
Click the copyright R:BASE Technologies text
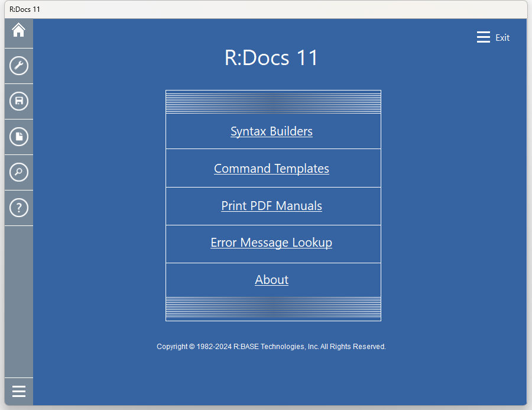coord(271,347)
